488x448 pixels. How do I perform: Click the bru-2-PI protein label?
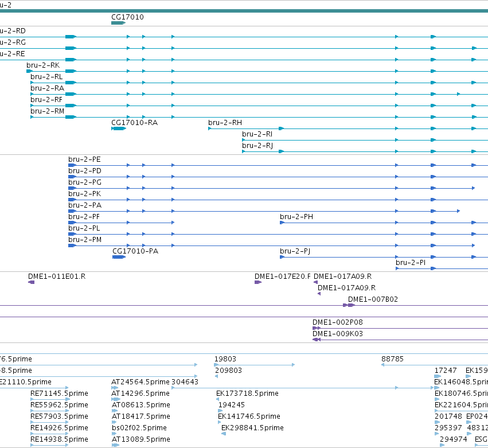pyautogui.click(x=411, y=263)
